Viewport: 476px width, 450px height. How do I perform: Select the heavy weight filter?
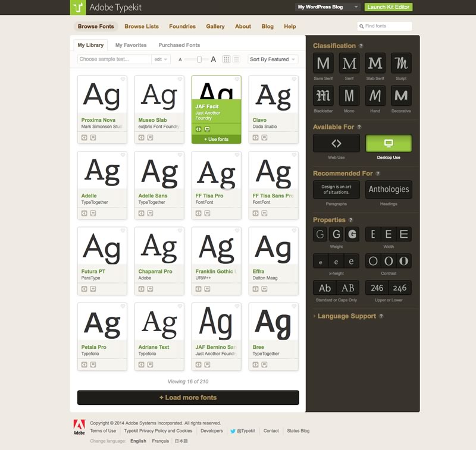[x=352, y=234]
